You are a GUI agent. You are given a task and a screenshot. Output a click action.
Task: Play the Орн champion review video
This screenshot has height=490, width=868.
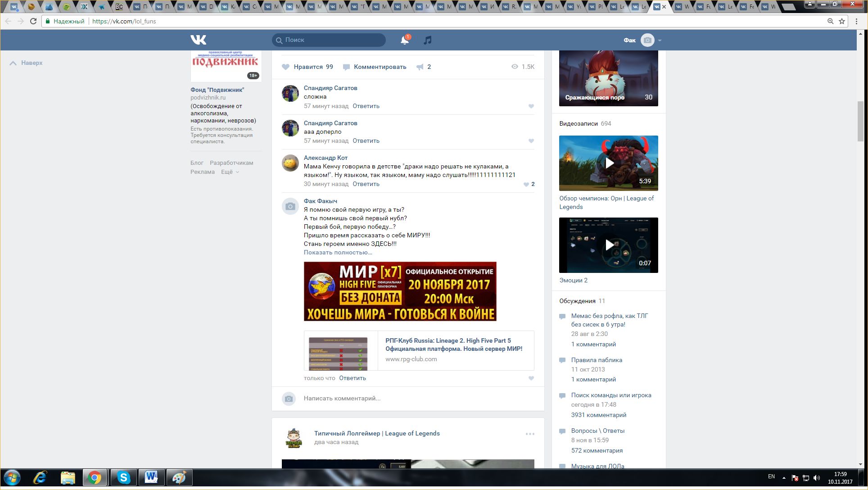click(609, 163)
